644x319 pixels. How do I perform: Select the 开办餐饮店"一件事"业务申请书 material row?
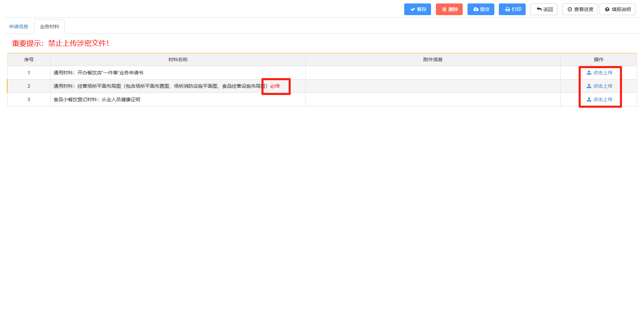98,73
